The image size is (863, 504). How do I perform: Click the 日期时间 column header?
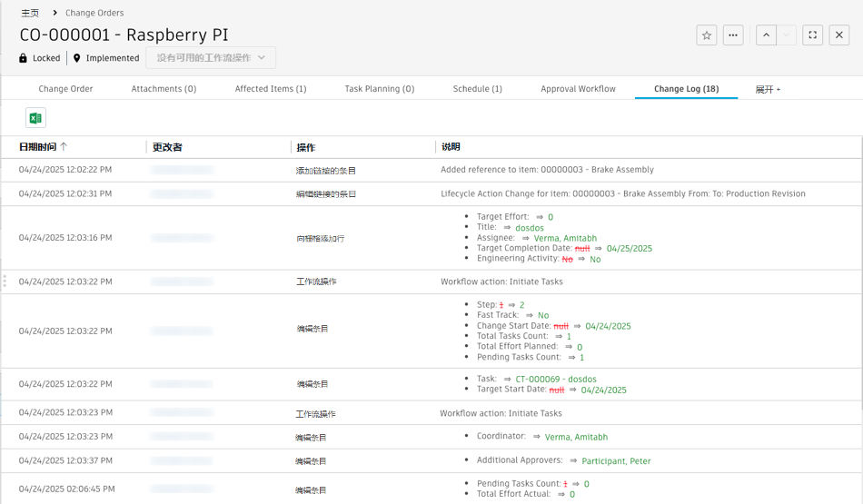pyautogui.click(x=37, y=147)
